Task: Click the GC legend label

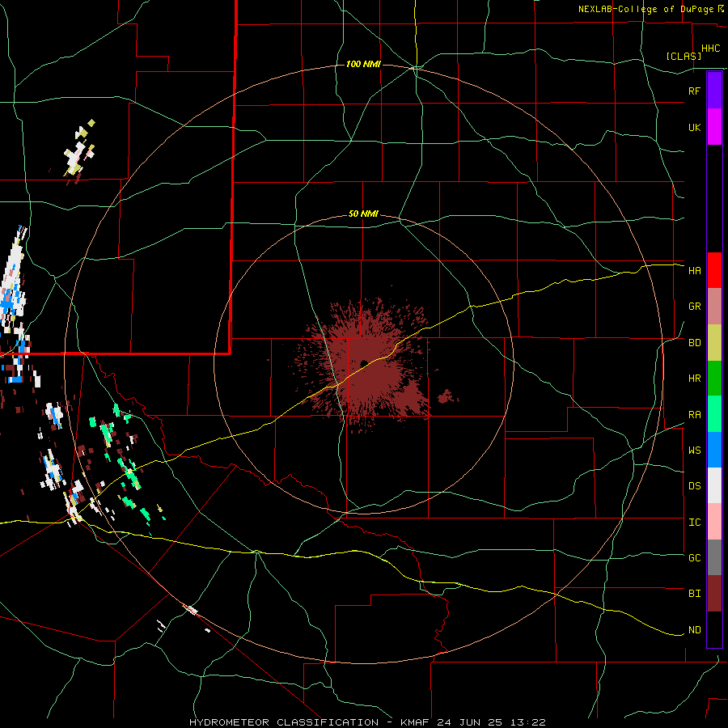Action: (x=694, y=558)
